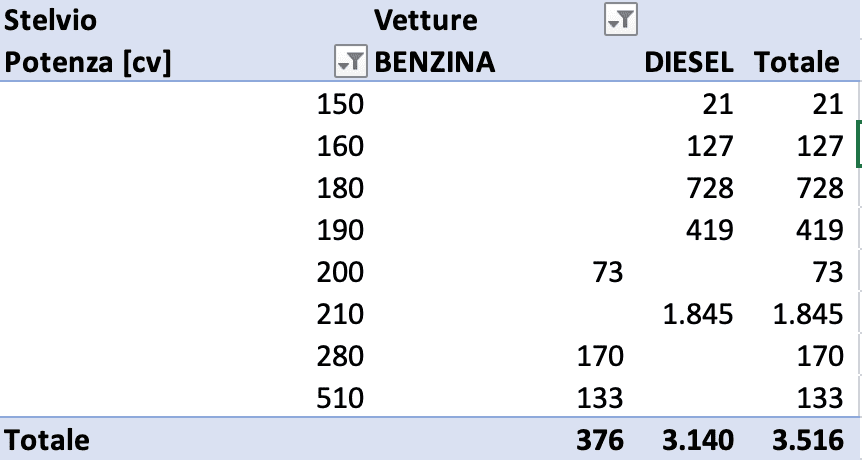Click the 190 row label cell
This screenshot has width=862, height=460.
[x=340, y=230]
